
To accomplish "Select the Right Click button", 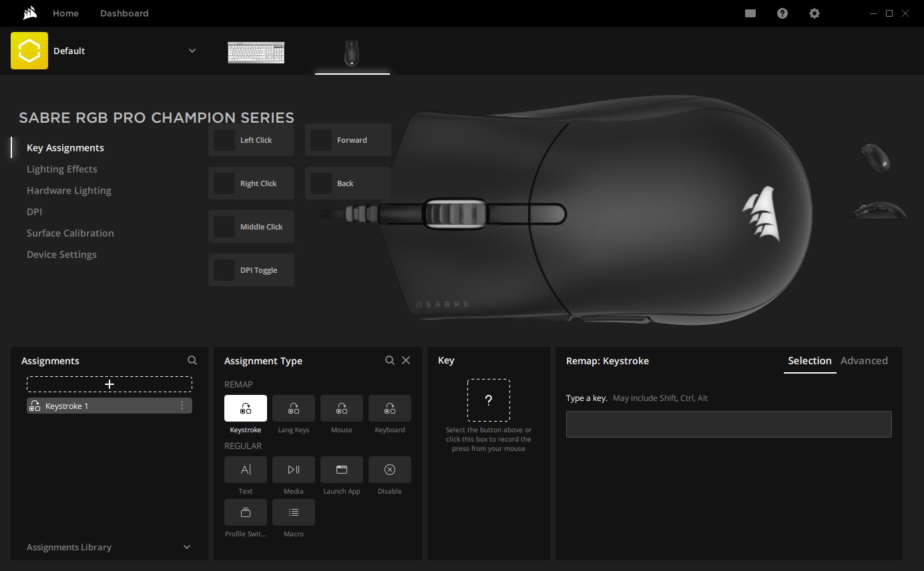I will coord(251,183).
